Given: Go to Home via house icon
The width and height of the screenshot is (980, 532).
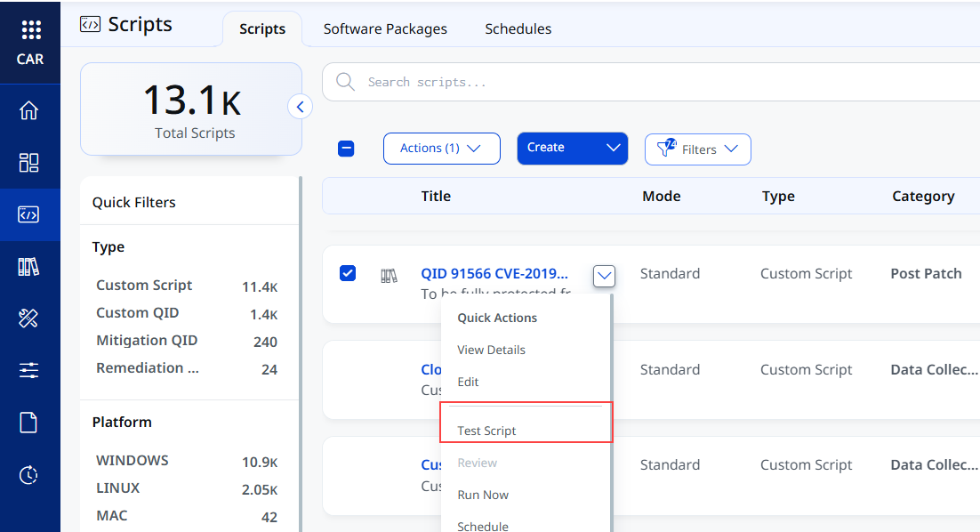Looking at the screenshot, I should pos(28,110).
